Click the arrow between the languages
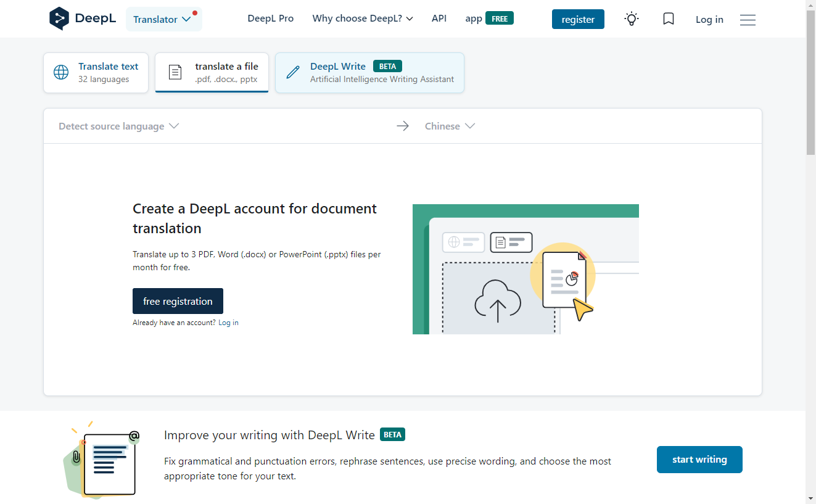The width and height of the screenshot is (816, 504). click(403, 126)
